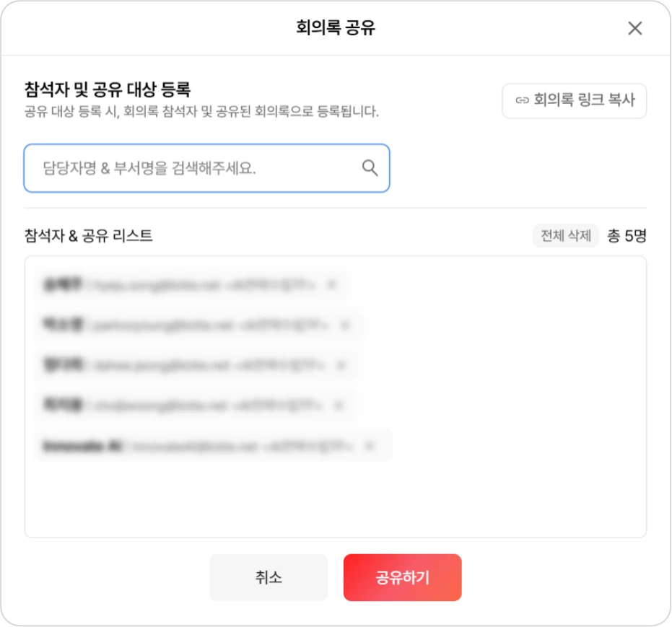Click the 취소 button
The width and height of the screenshot is (672, 627).
tap(269, 577)
